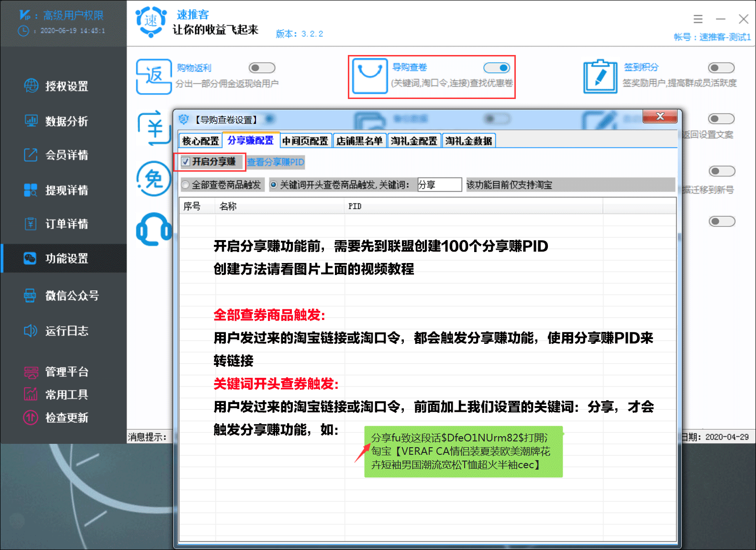Click the 会员详情 edit icon
756x550 pixels.
pos(31,155)
